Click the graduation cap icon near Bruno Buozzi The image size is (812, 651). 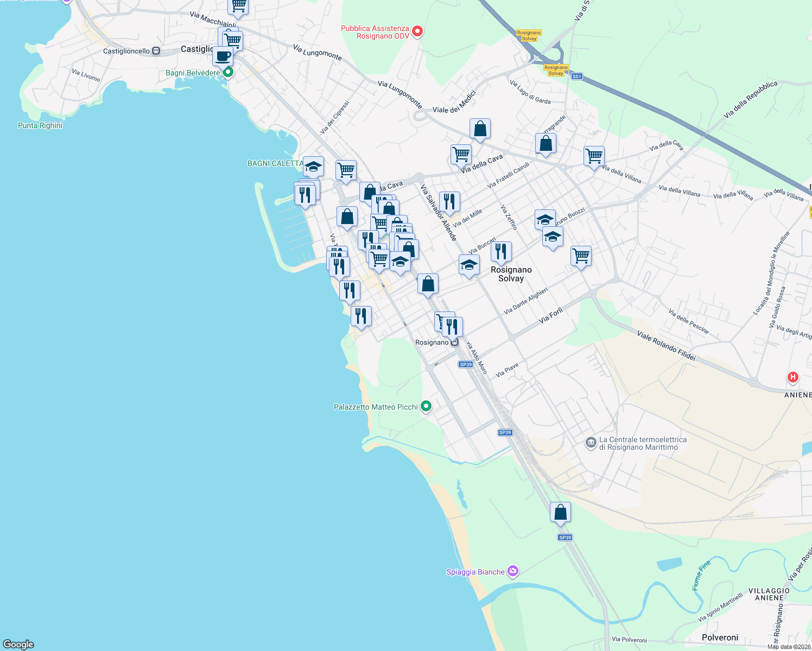[x=545, y=219]
